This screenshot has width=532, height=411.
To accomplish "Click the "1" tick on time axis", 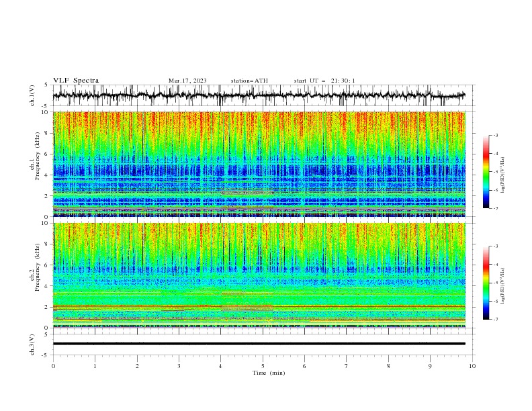I will pos(95,366).
